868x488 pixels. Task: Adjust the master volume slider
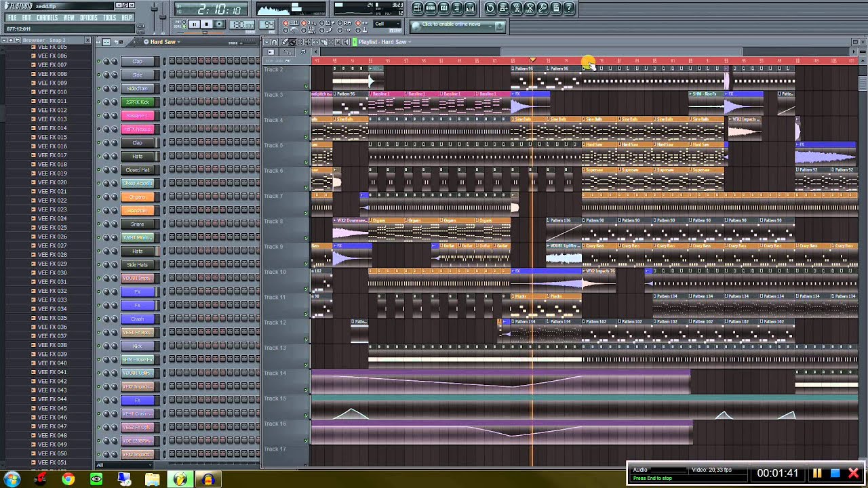[154, 9]
